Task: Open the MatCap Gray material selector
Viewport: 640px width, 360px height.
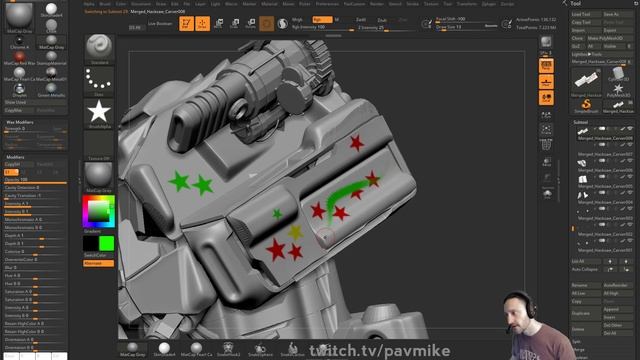Action: (x=99, y=177)
